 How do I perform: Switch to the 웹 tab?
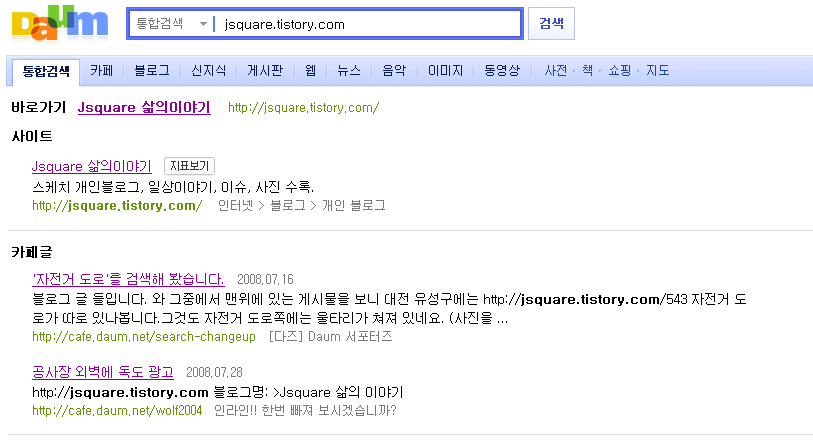coord(311,71)
